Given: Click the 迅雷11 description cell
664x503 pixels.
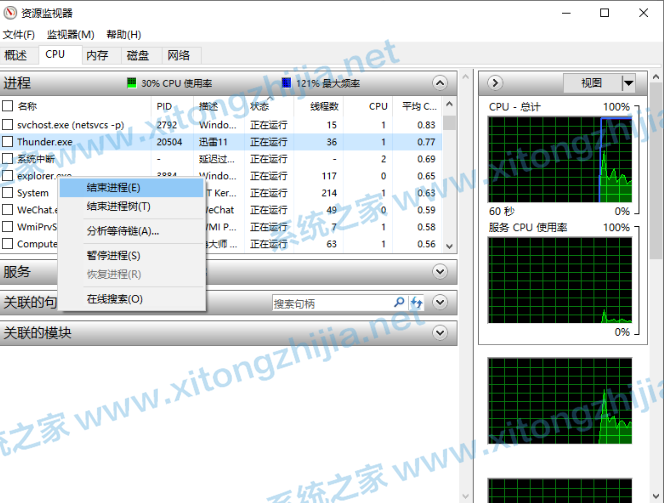Looking at the screenshot, I should [213, 142].
